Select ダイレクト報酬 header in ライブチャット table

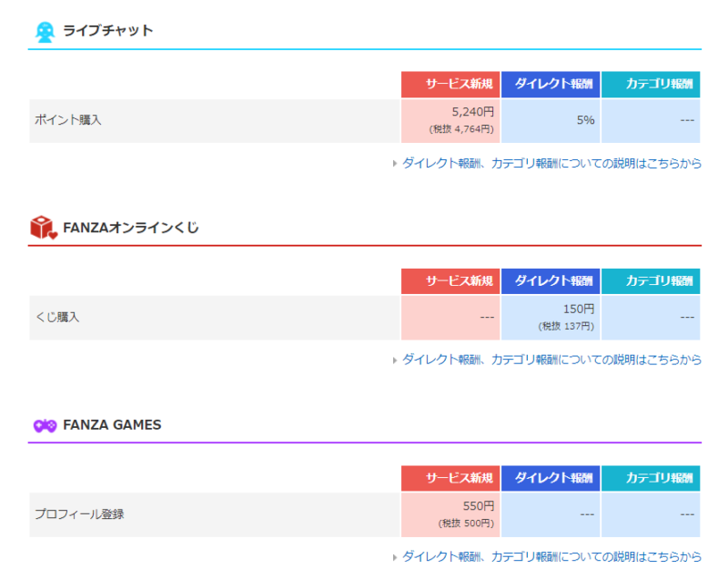[x=551, y=84]
